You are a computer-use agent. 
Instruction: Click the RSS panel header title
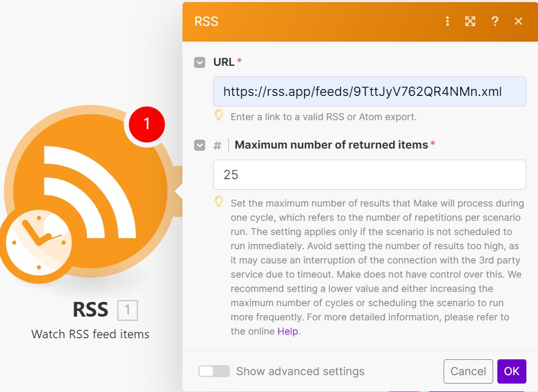pyautogui.click(x=206, y=21)
